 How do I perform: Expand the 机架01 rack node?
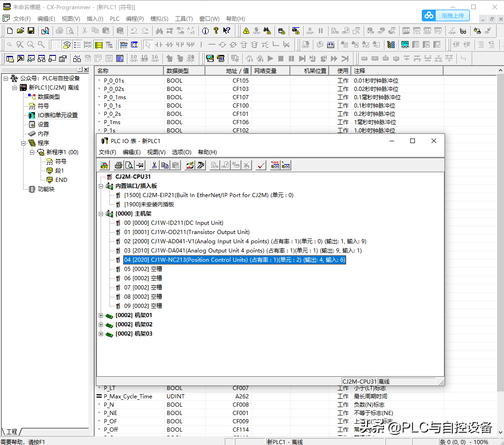point(101,315)
